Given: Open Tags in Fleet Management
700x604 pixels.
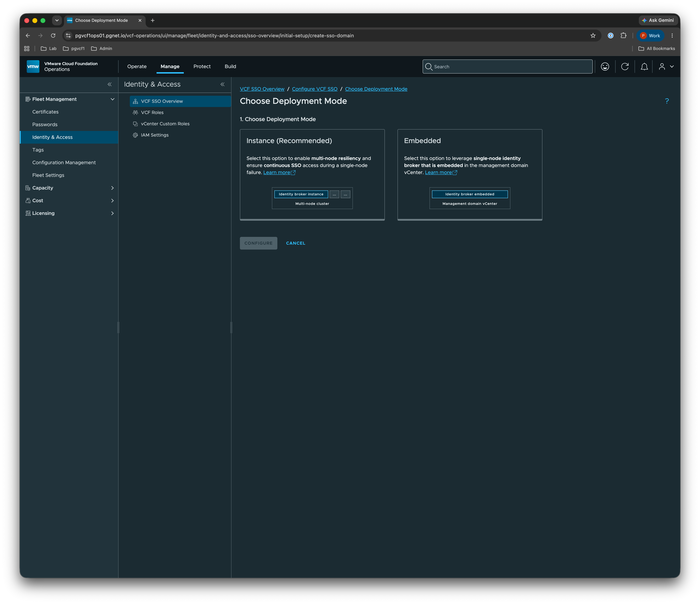Looking at the screenshot, I should tap(38, 150).
